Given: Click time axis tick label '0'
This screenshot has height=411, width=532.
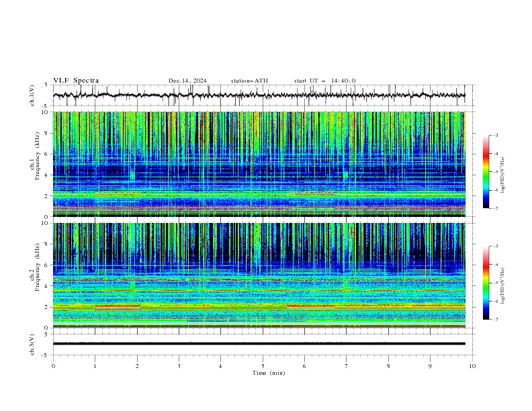Looking at the screenshot, I should point(53,366).
